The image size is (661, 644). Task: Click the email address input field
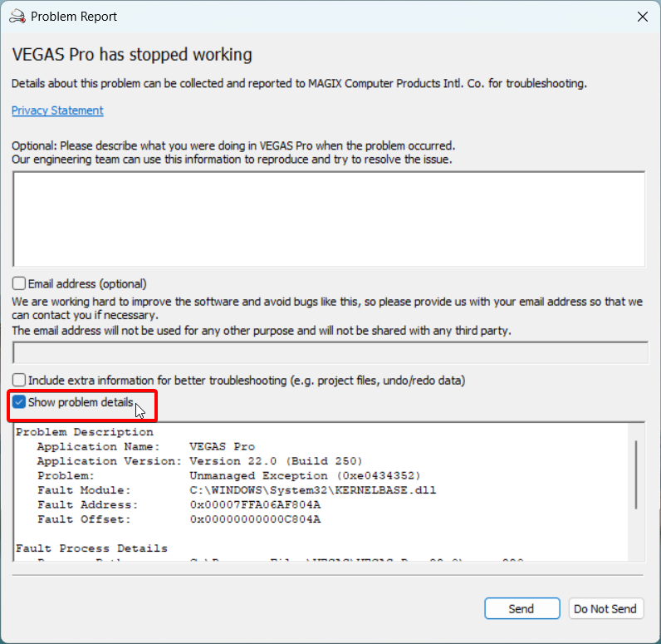[330, 352]
